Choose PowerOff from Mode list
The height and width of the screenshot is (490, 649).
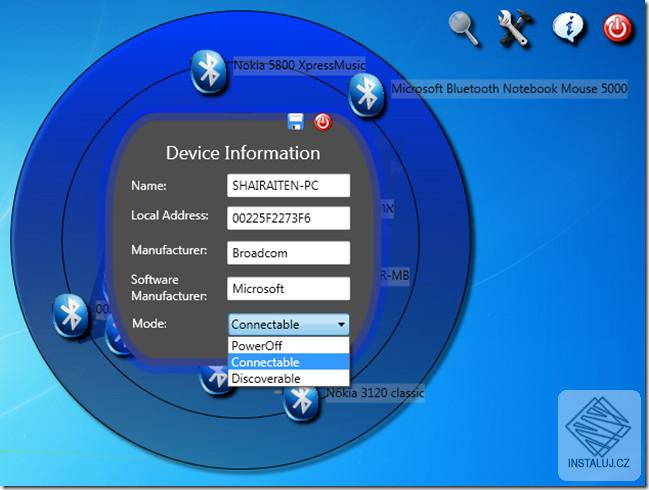coord(288,346)
